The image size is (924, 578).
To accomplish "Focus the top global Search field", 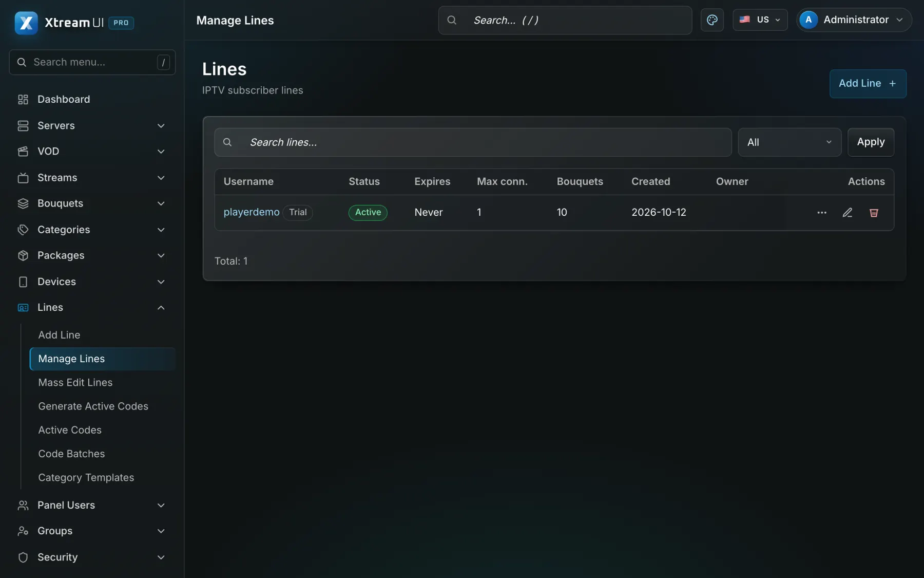I will pos(565,20).
